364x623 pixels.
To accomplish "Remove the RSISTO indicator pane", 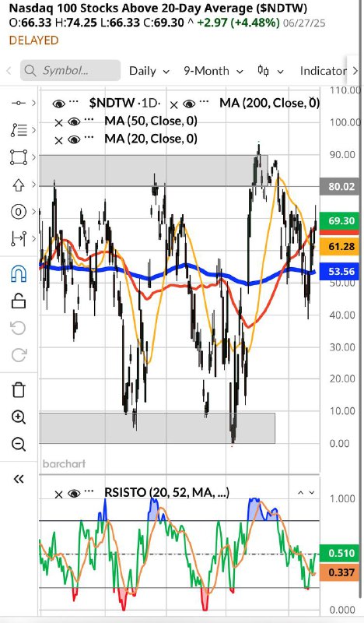I will point(58,495).
